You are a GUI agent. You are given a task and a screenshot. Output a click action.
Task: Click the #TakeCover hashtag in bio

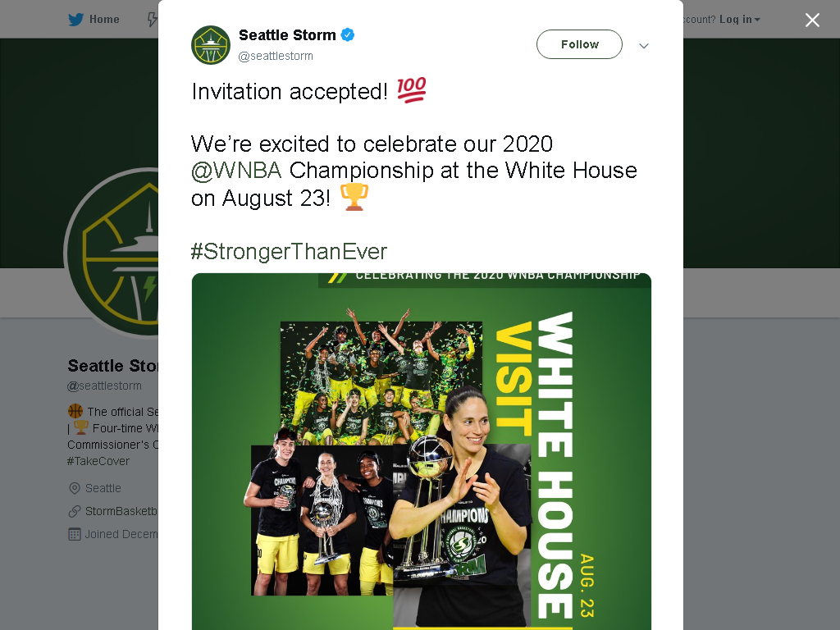click(98, 461)
